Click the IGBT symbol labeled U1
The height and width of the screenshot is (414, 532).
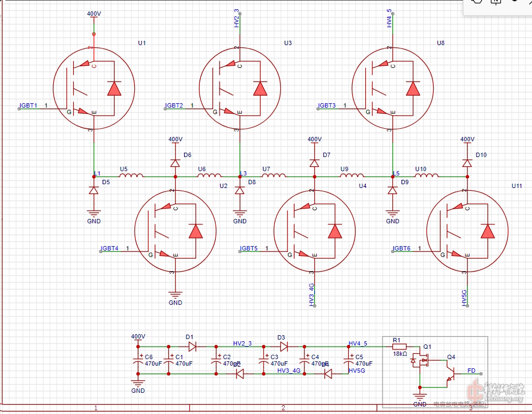93,89
